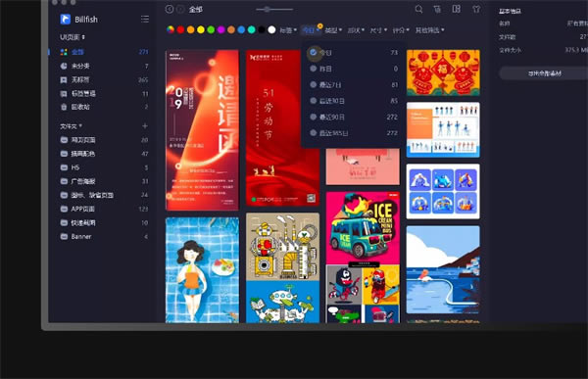Switch layout with the grid layout icon
The image size is (588, 379).
click(457, 9)
